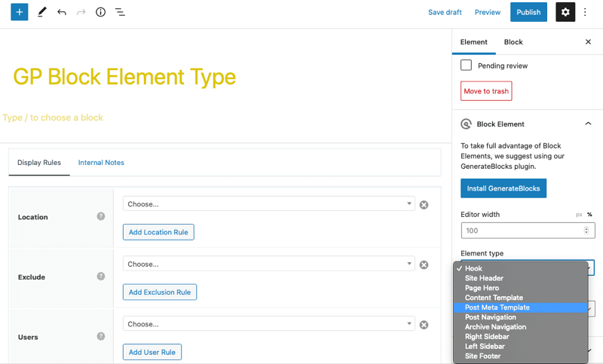The image size is (603, 364).
Task: Click the undo arrow icon
Action: (x=62, y=12)
